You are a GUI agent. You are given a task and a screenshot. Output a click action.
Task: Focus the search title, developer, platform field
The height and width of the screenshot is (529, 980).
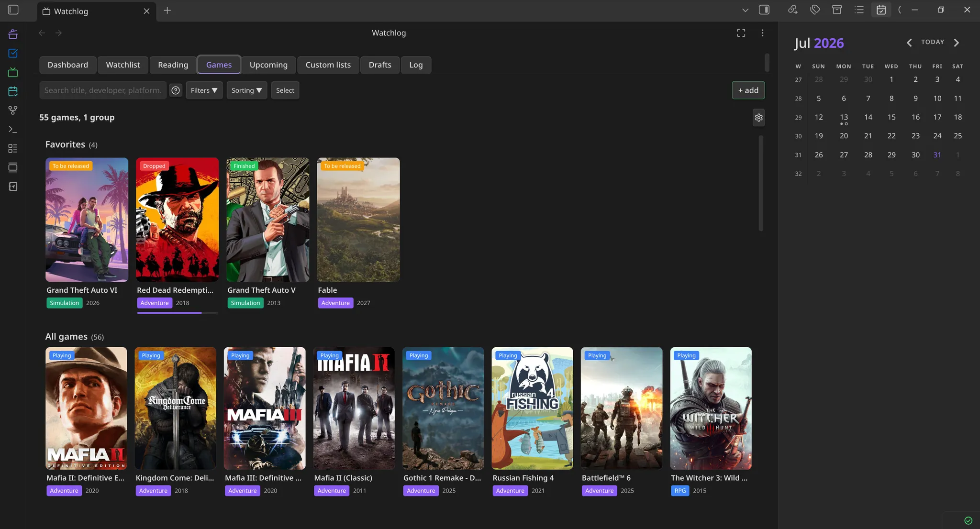click(x=103, y=90)
